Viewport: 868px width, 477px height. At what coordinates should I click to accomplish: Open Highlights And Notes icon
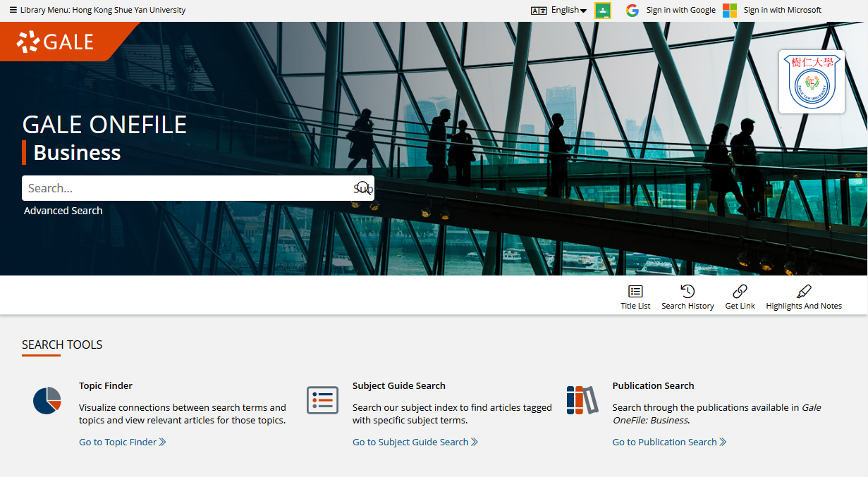[x=804, y=292]
